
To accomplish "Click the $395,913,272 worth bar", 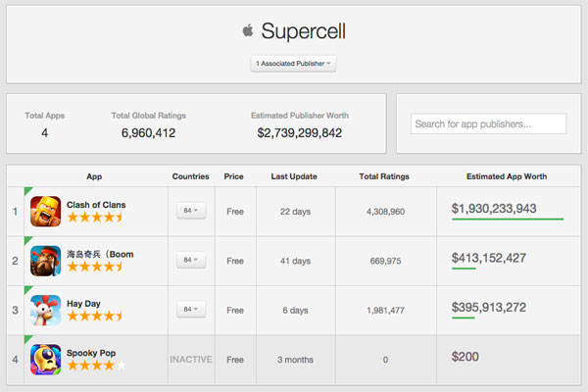I will (x=464, y=318).
